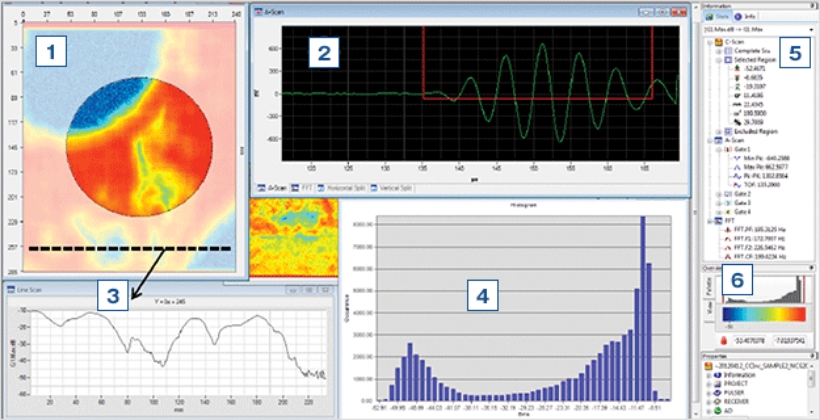Image resolution: width=820 pixels, height=420 pixels.
Task: Click the A-Scan window title bar icon
Action: [x=259, y=11]
